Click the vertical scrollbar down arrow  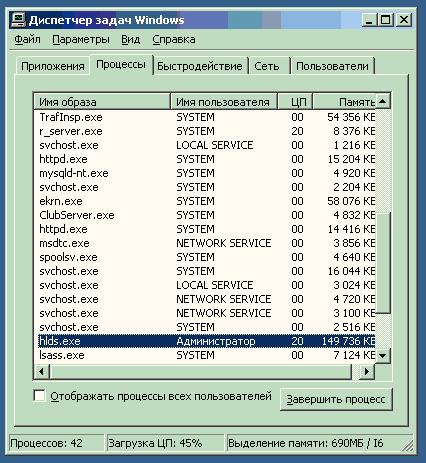(383, 355)
